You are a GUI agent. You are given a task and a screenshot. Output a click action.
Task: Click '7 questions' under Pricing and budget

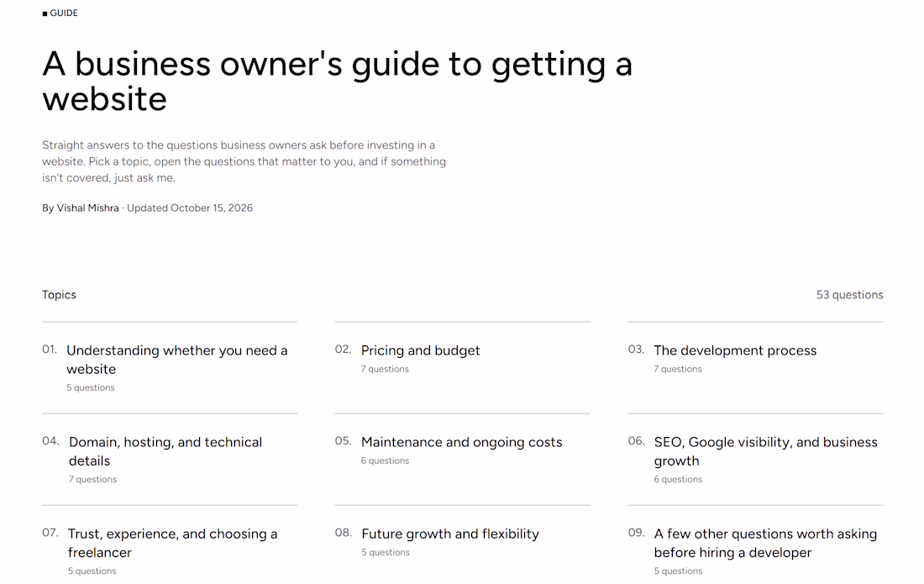[385, 369]
